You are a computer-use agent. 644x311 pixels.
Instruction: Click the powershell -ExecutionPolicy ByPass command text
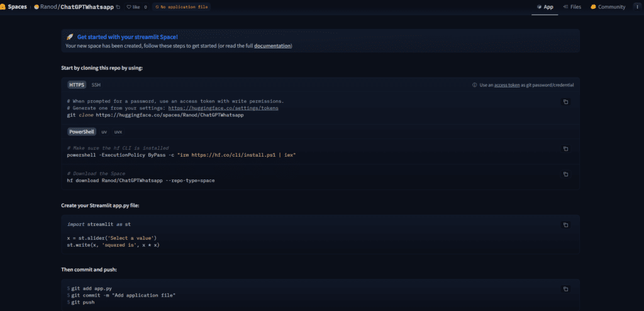pyautogui.click(x=182, y=155)
